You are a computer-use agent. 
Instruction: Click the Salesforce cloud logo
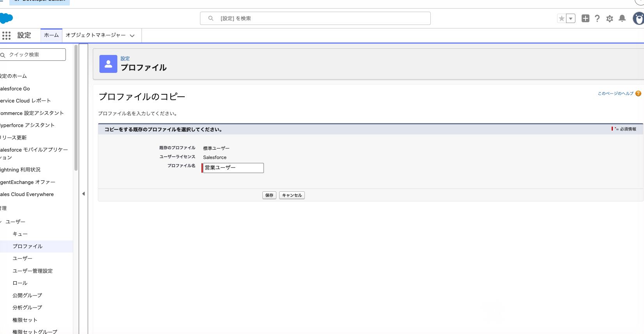[6, 18]
